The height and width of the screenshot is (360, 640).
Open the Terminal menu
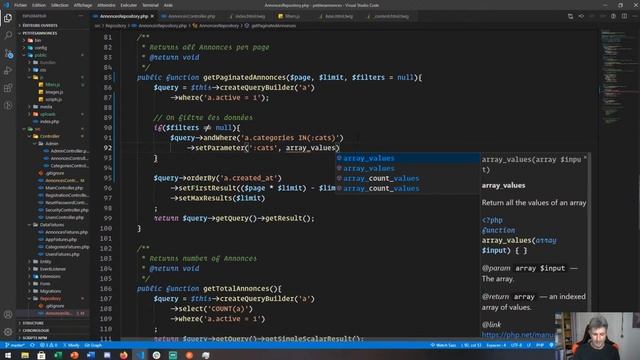click(x=150, y=5)
